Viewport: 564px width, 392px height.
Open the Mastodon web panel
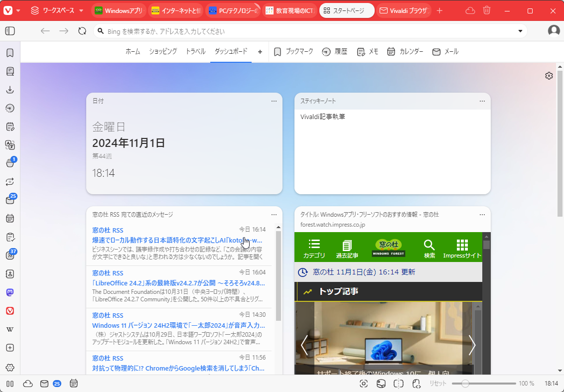coord(10,292)
